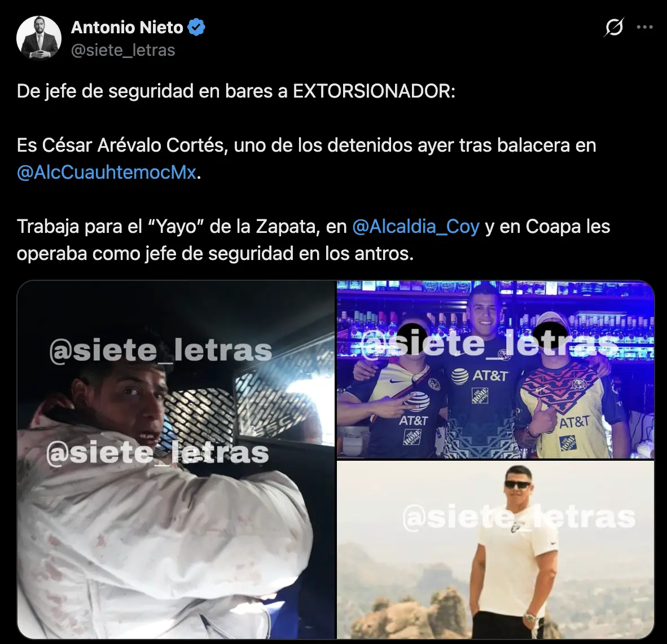This screenshot has height=644, width=667.
Task: Open the @Alcaldia_Coy mention
Action: 416,226
